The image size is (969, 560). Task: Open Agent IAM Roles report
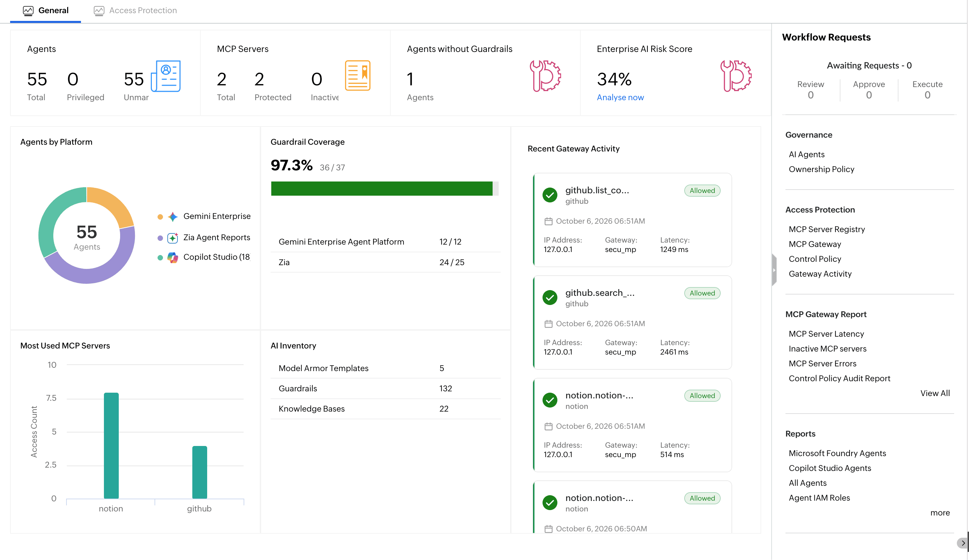coord(819,498)
